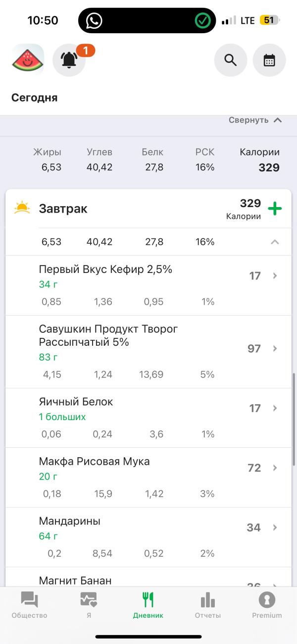Image resolution: width=297 pixels, height=644 pixels.
Task: Collapse the Завтрак meal section chevron
Action: coord(275,242)
